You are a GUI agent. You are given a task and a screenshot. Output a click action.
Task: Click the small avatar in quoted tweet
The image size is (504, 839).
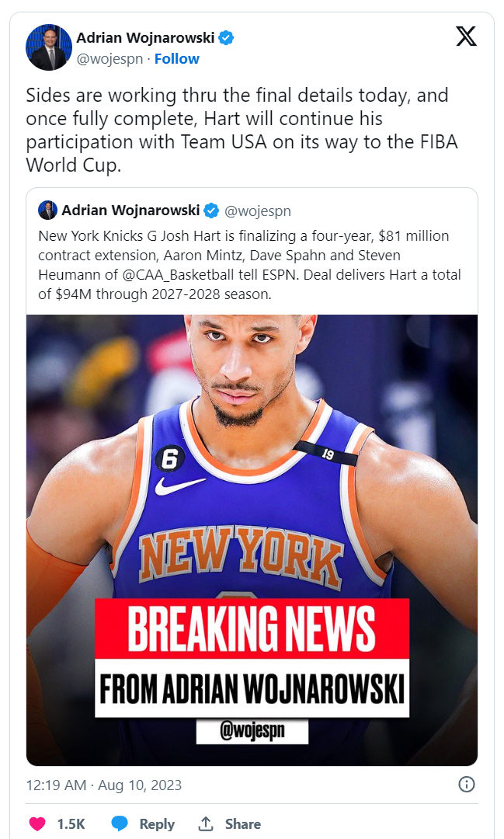tap(47, 211)
